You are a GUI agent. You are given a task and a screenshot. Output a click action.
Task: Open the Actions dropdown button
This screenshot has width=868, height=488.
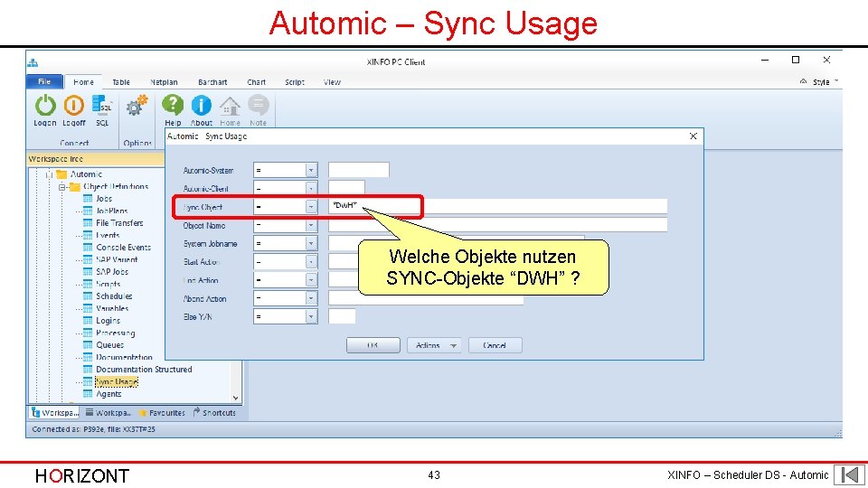[435, 345]
